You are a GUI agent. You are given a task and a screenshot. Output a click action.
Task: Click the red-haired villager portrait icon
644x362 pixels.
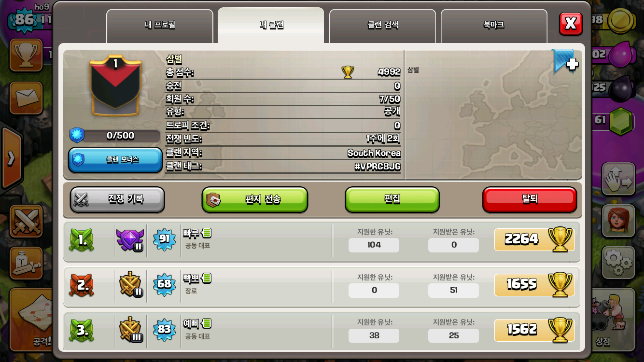click(618, 221)
